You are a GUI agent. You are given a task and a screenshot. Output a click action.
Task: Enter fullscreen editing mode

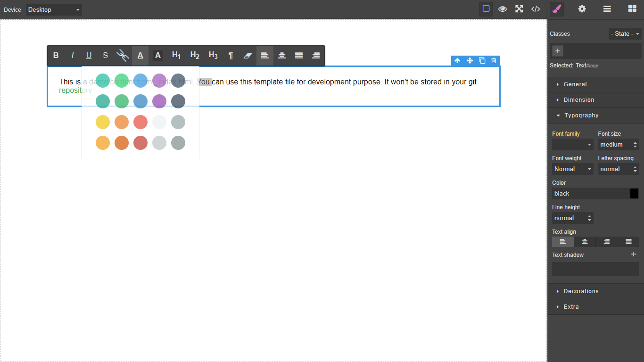tap(519, 9)
